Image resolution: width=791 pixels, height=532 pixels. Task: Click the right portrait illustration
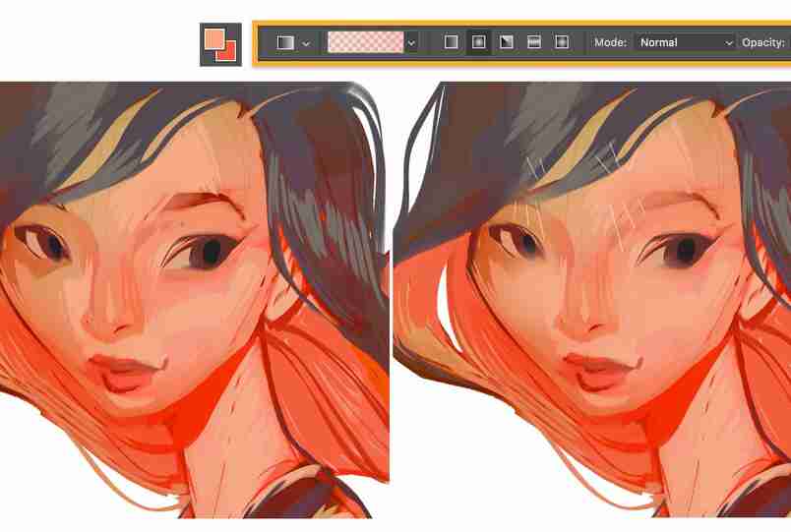click(591, 300)
